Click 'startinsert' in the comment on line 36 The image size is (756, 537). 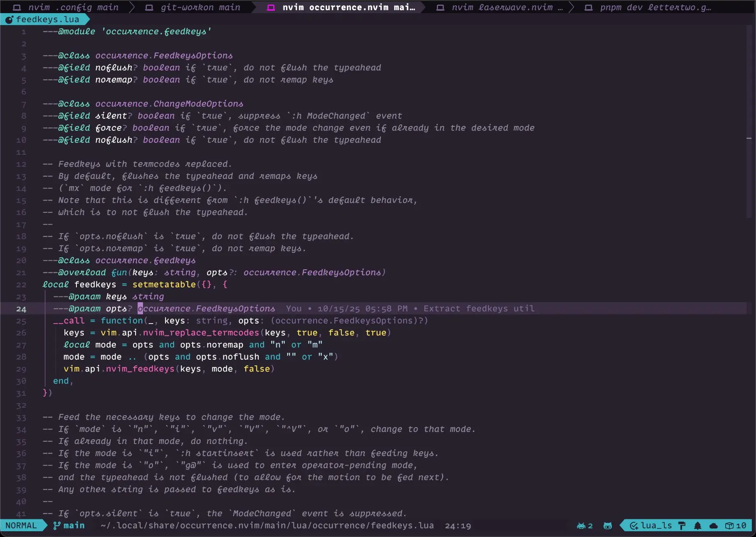point(225,453)
